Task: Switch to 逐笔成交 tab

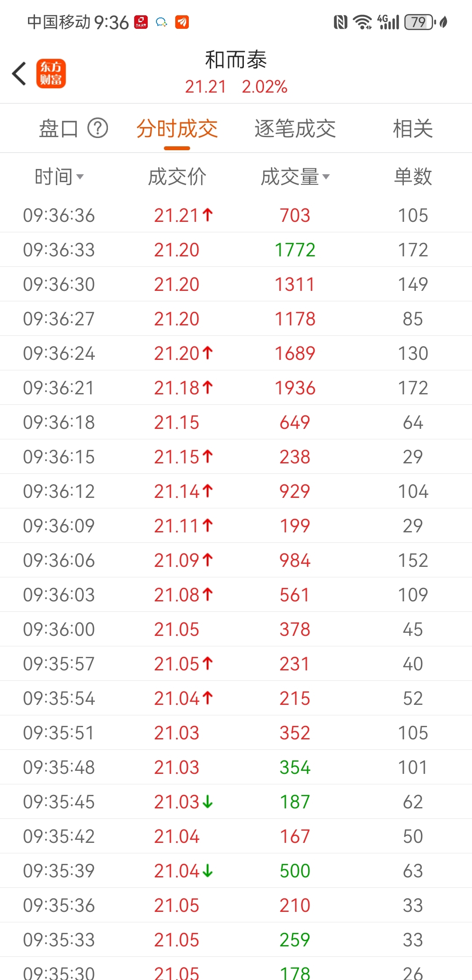Action: 295,129
